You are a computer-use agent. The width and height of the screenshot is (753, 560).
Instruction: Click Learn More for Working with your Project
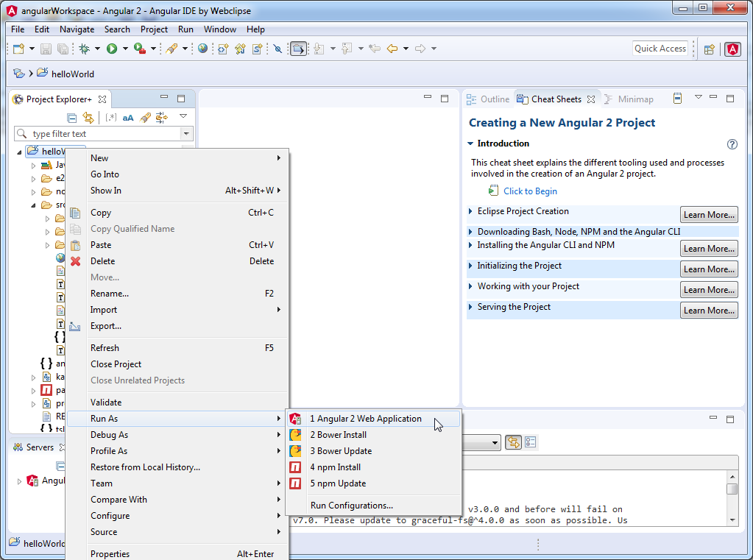709,290
